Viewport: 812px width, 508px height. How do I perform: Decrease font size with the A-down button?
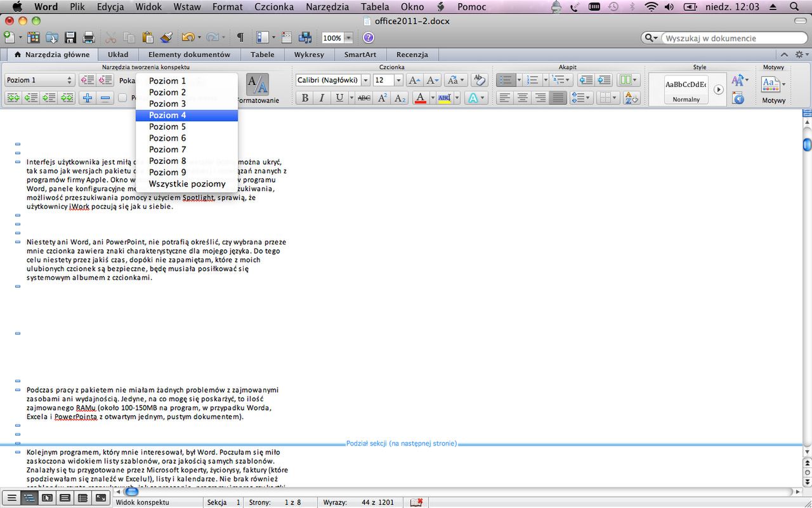pos(433,80)
